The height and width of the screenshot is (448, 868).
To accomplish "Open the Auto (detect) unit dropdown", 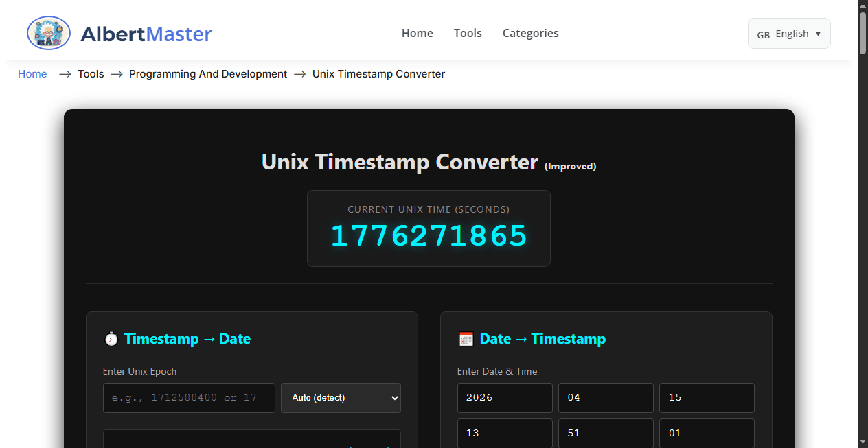I will click(x=341, y=397).
